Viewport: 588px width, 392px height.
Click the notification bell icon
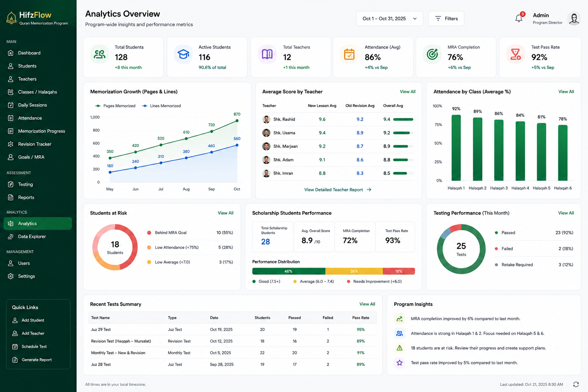click(x=519, y=18)
